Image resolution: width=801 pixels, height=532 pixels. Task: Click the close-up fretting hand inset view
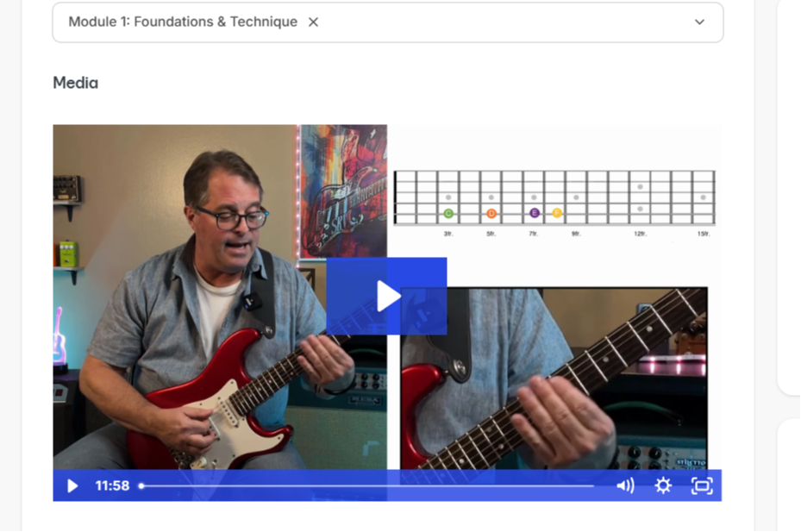click(x=554, y=379)
